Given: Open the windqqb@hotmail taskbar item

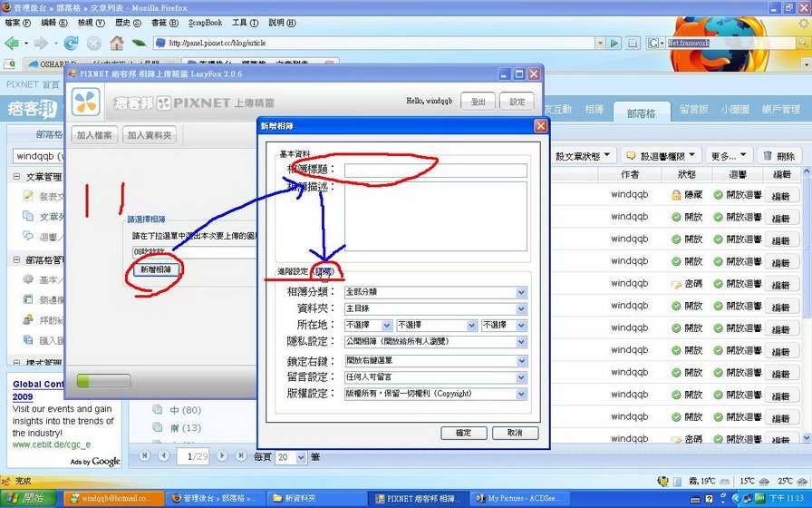Looking at the screenshot, I should [114, 498].
